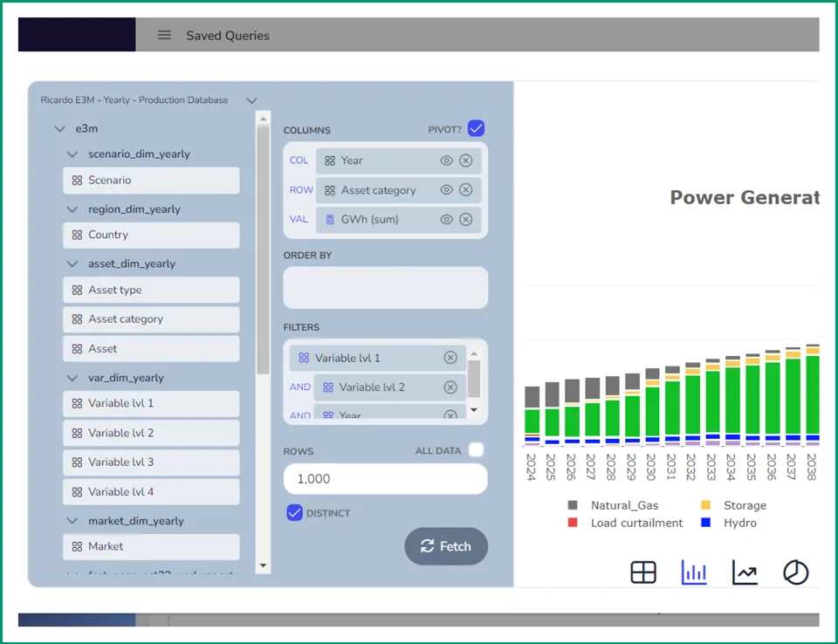Click the 1,000 rows limit input

tap(385, 478)
